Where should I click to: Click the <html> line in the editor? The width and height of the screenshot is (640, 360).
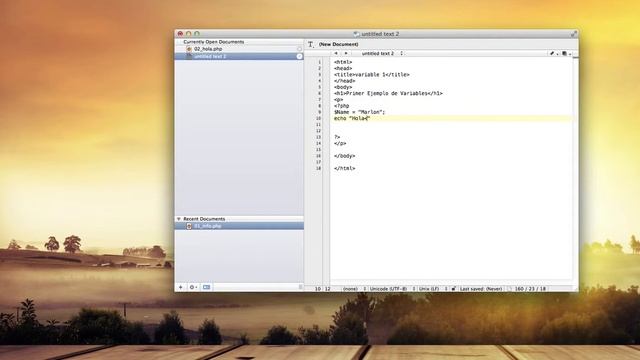tap(343, 62)
